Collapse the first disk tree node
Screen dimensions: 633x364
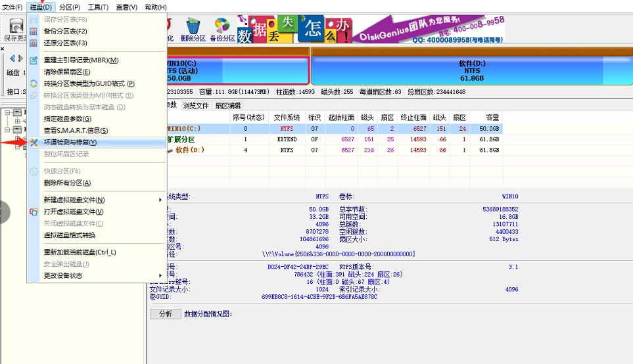click(7, 112)
